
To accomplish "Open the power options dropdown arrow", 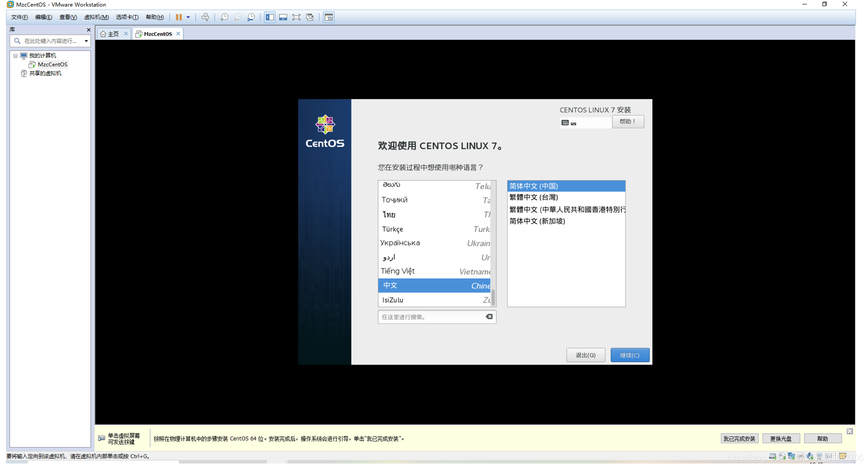I will point(188,17).
